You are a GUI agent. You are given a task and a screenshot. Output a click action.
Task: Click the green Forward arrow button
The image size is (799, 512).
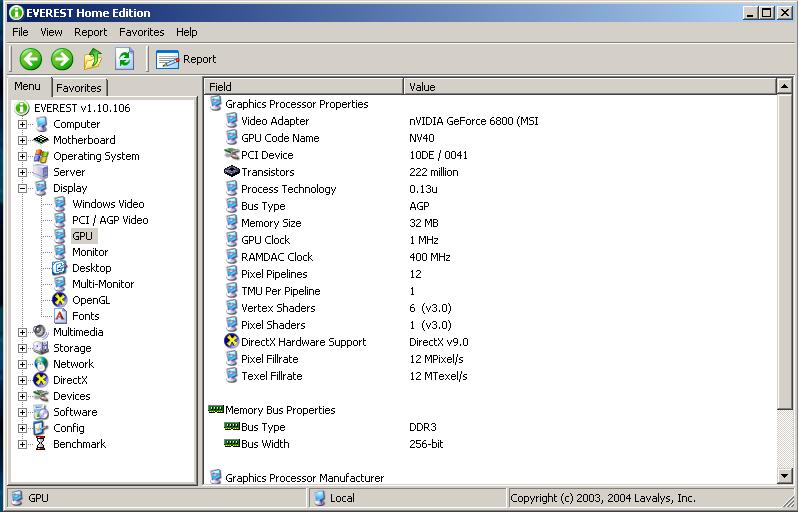tap(62, 59)
